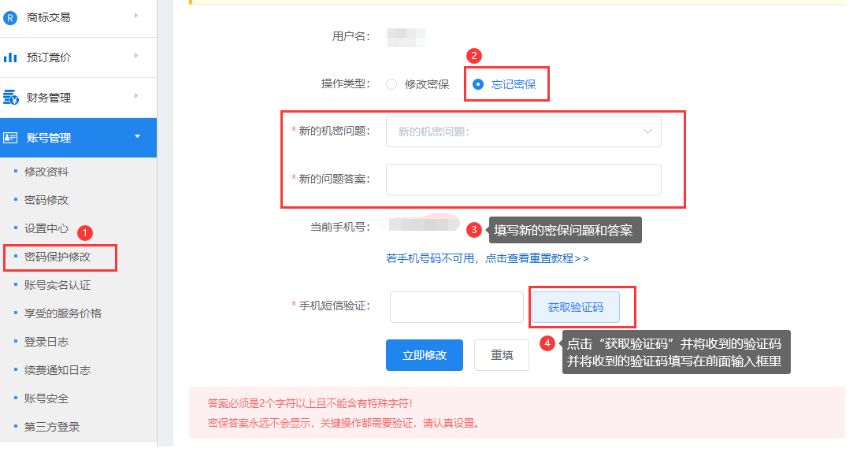Viewport: 868px width, 452px height.
Task: Select the 忘记密保 radio option
Action: [478, 84]
